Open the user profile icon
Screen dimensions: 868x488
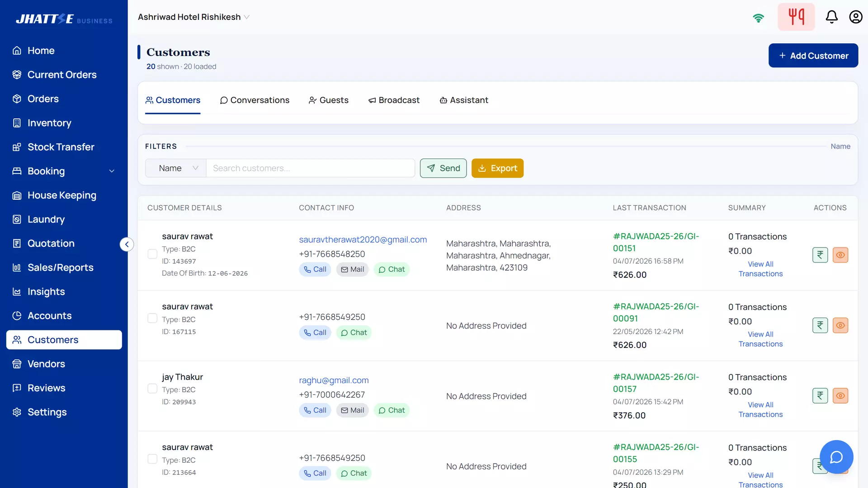coord(855,17)
